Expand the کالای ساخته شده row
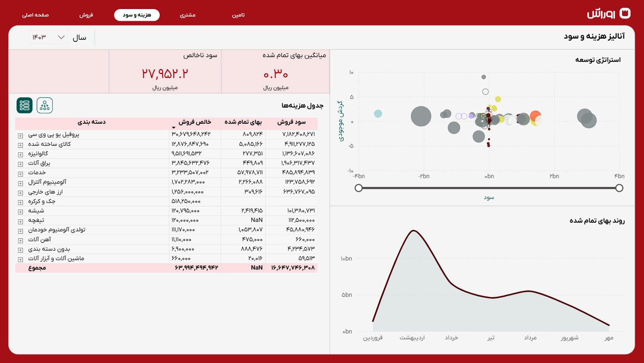Screen dimensions: 644x363 (x=21, y=145)
